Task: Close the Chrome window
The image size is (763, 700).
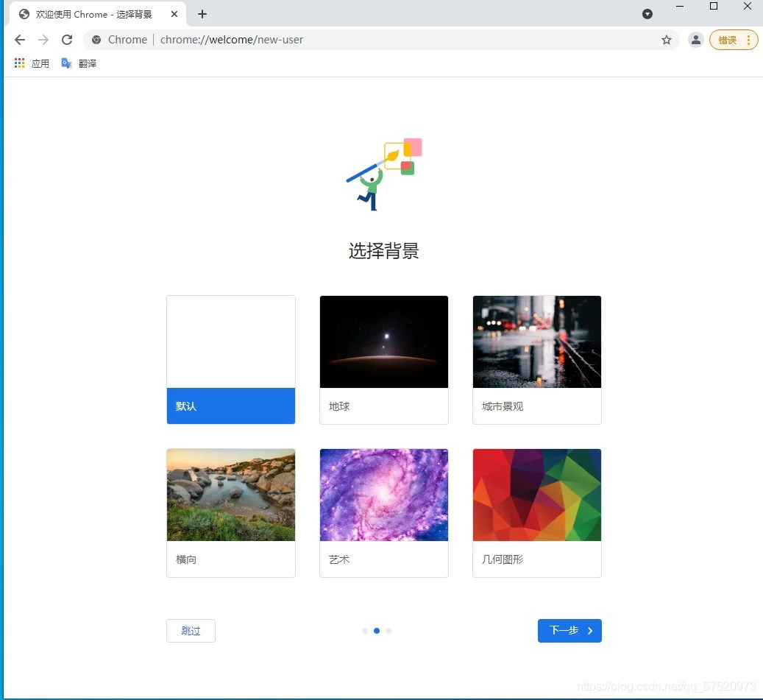Action: pos(748,7)
